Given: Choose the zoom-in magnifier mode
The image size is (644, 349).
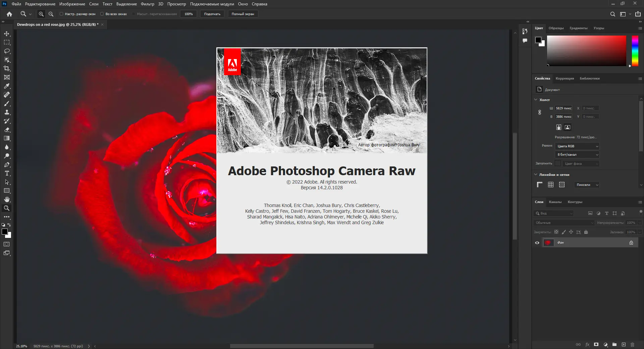Looking at the screenshot, I should point(41,14).
